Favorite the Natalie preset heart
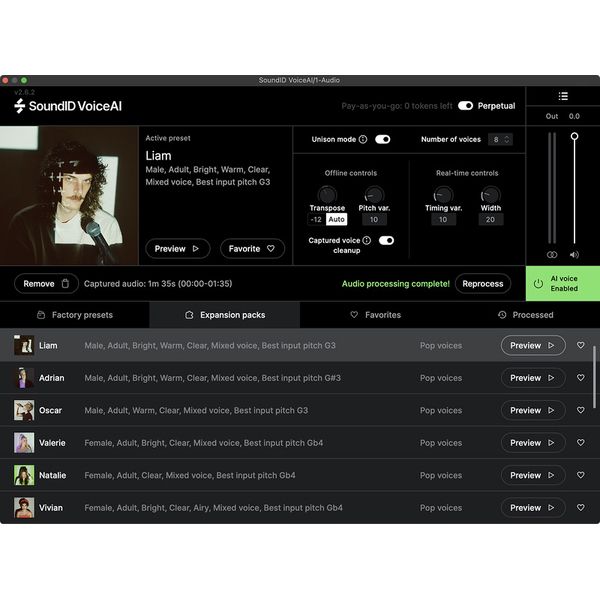The width and height of the screenshot is (600, 600). coord(580,475)
